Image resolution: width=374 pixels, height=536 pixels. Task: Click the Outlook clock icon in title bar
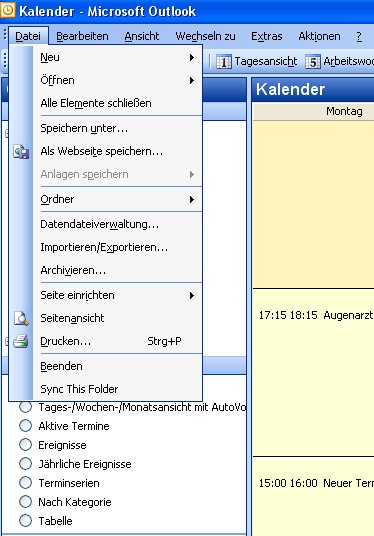[8, 10]
